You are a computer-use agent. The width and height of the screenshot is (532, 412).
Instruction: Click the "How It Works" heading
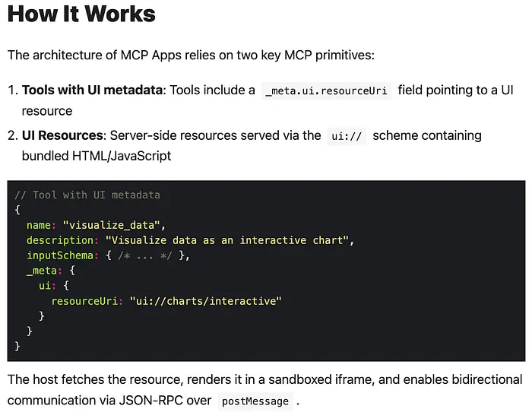[81, 14]
